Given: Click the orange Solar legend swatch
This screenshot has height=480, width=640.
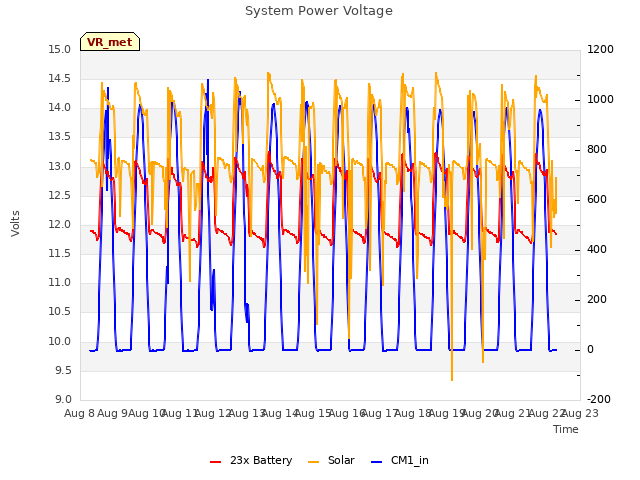Looking at the screenshot, I should (313, 462).
